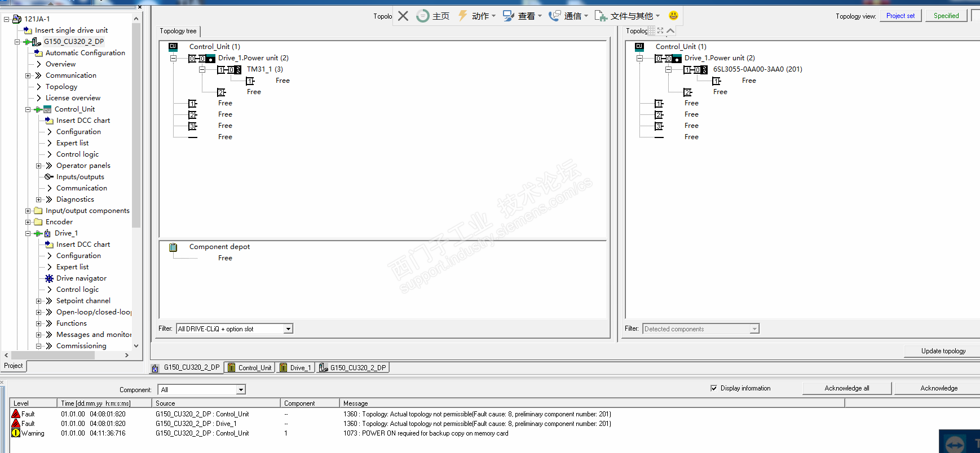The width and height of the screenshot is (980, 453).
Task: Expand the Setpoint channel tree node
Action: tap(39, 301)
